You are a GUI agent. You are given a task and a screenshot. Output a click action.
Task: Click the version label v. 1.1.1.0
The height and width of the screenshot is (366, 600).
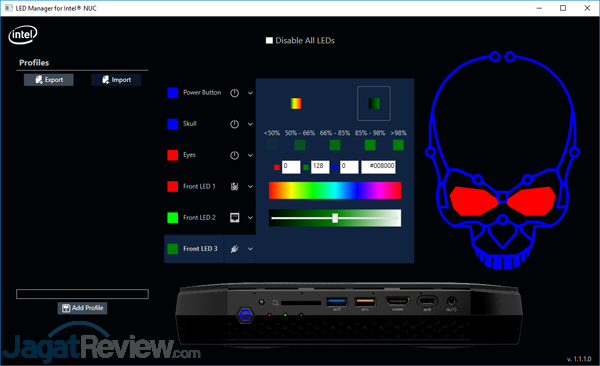[579, 359]
